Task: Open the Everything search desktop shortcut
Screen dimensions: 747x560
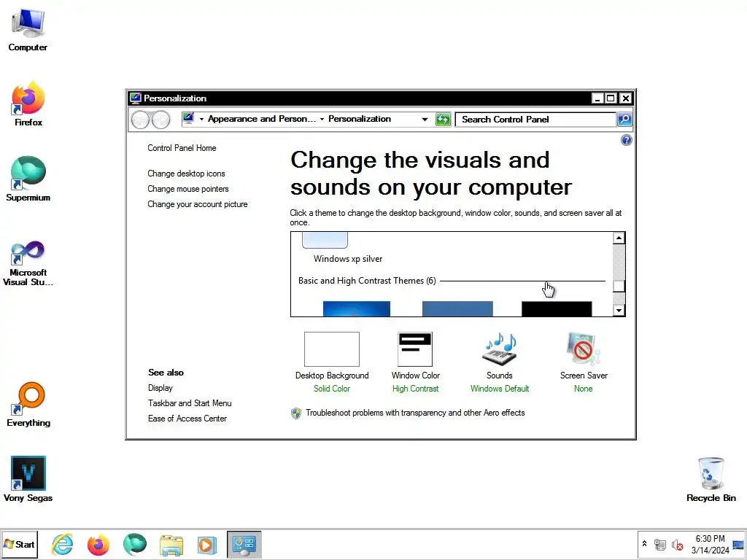Action: pyautogui.click(x=28, y=404)
